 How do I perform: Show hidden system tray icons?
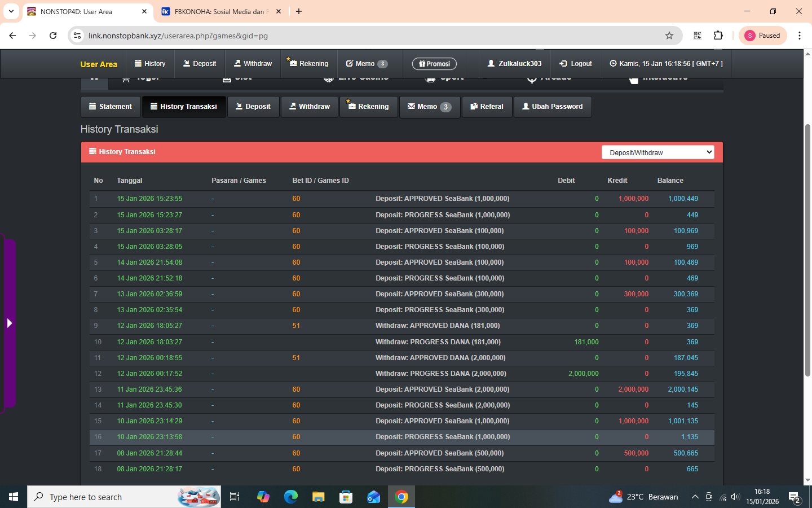click(695, 497)
